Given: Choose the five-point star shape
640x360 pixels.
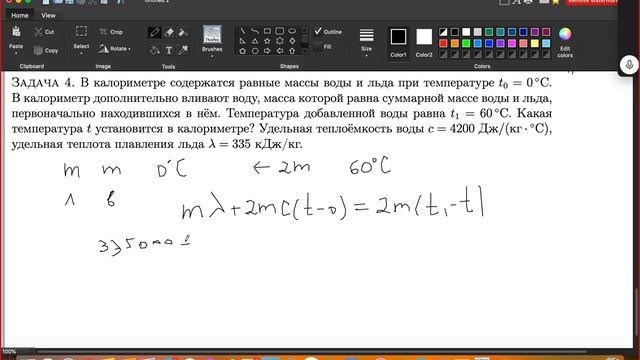Looking at the screenshot, I should point(267,41).
